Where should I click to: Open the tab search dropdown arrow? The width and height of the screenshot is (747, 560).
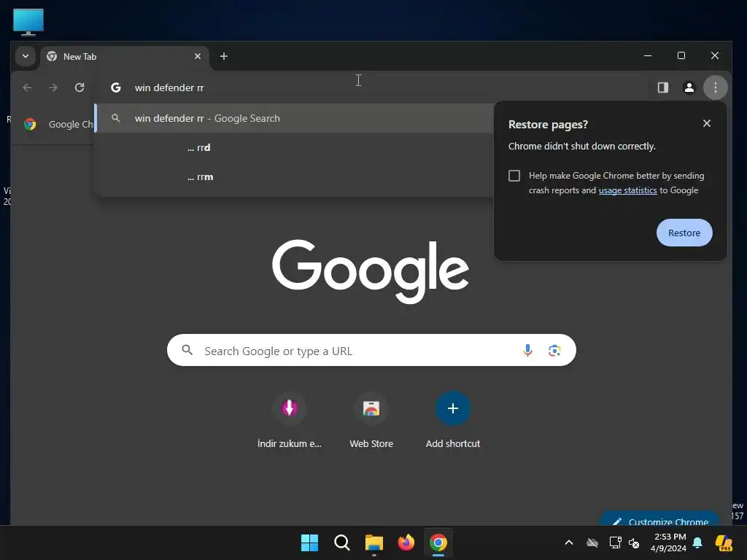pos(26,56)
